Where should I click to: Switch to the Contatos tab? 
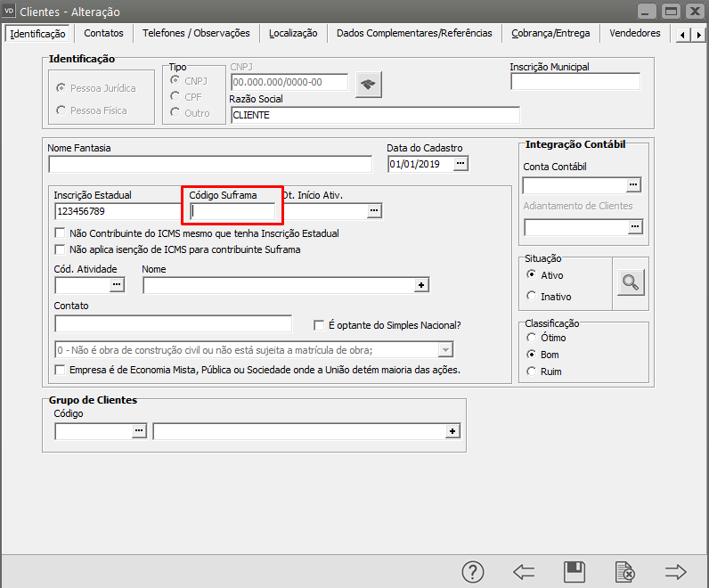(103, 33)
